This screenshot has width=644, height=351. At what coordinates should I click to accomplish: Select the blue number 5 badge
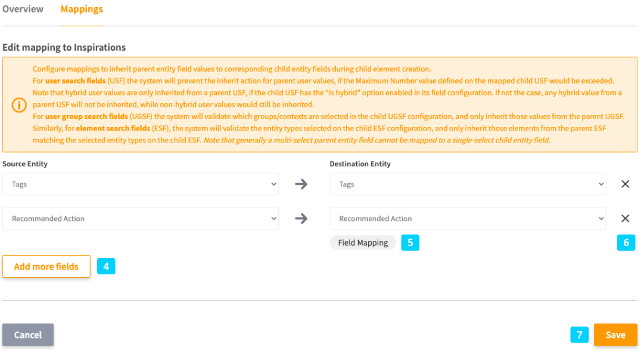pyautogui.click(x=410, y=243)
